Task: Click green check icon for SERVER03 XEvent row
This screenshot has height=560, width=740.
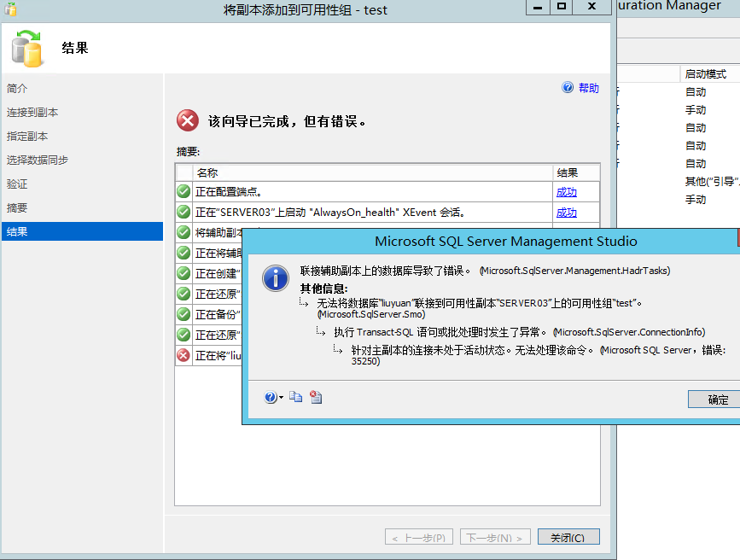Action: coord(184,212)
